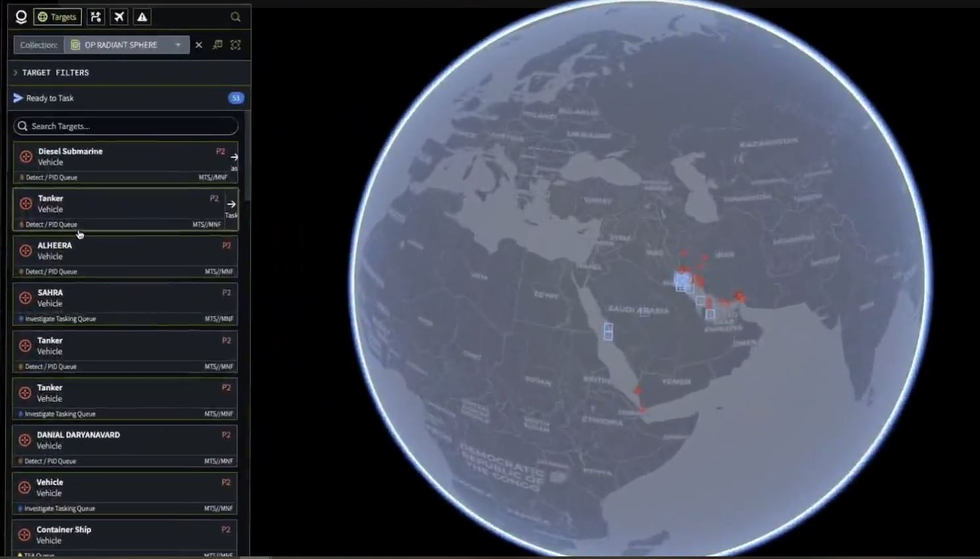Viewport: 980px width, 559px height.
Task: Click the zoom-to-extent frame icon
Action: [x=236, y=45]
